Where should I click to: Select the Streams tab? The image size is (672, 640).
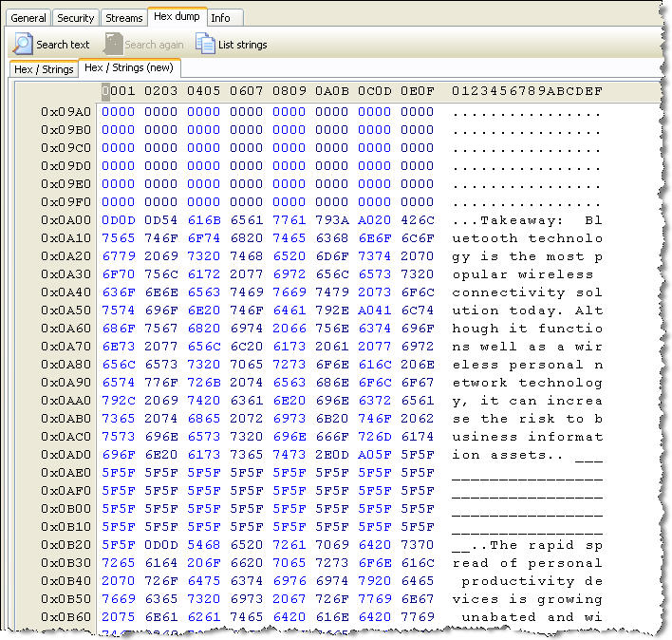tap(124, 18)
